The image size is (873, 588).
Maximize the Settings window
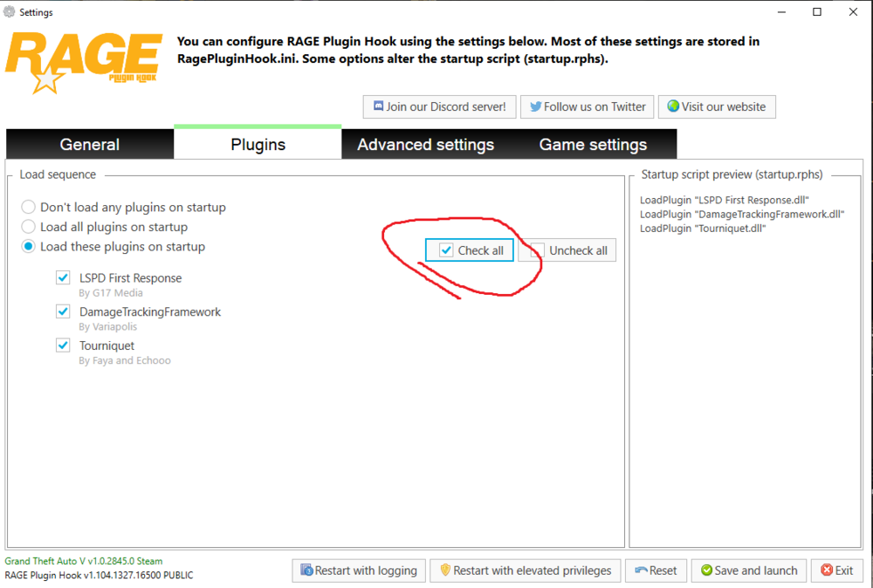tap(817, 11)
